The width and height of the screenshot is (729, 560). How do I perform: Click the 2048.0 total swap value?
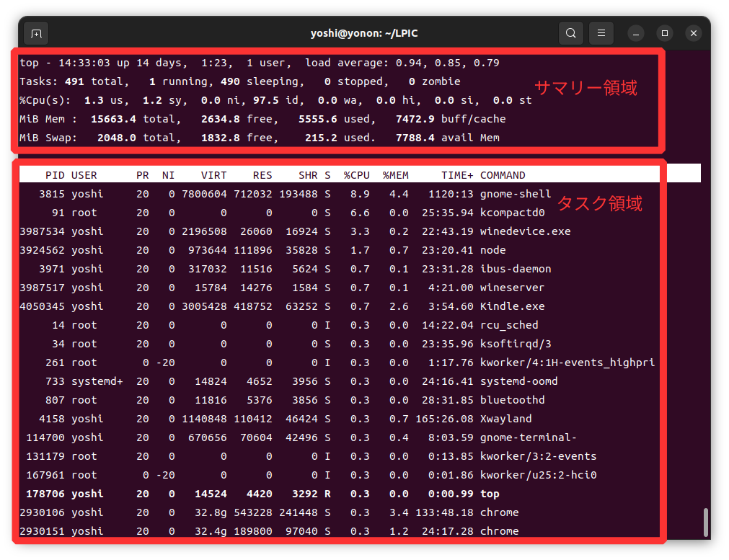[117, 138]
